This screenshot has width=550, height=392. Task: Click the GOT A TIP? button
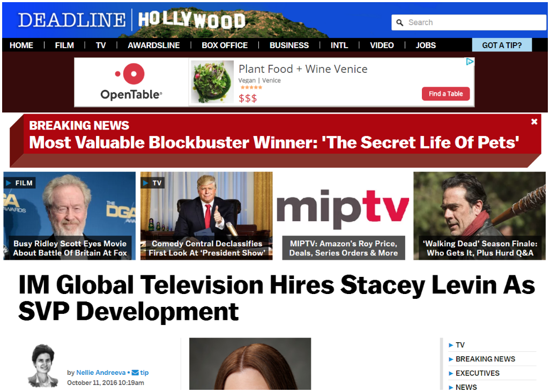pos(502,45)
